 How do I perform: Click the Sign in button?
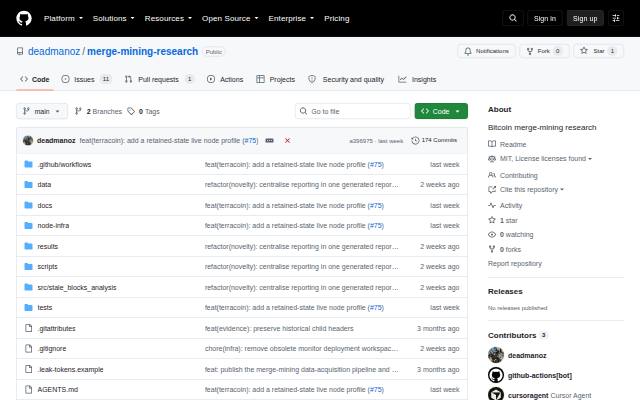pyautogui.click(x=544, y=18)
